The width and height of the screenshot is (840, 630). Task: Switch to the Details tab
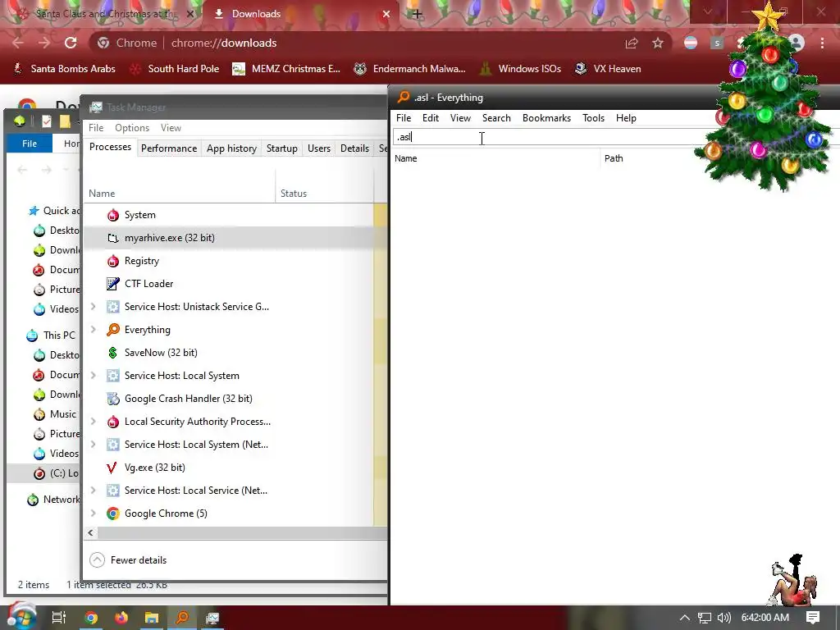coord(354,148)
